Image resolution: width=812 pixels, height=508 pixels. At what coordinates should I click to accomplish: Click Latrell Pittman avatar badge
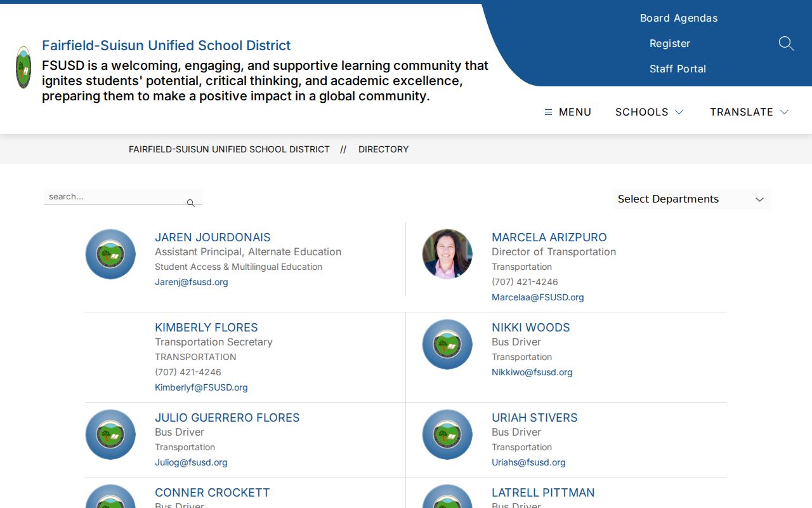pos(447,497)
